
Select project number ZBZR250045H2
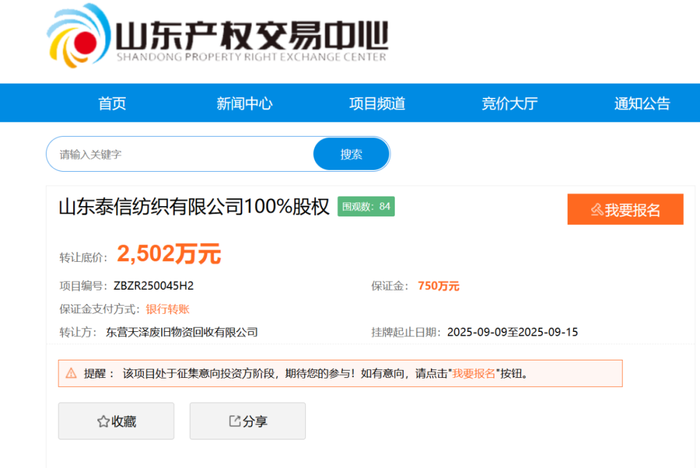pos(154,286)
